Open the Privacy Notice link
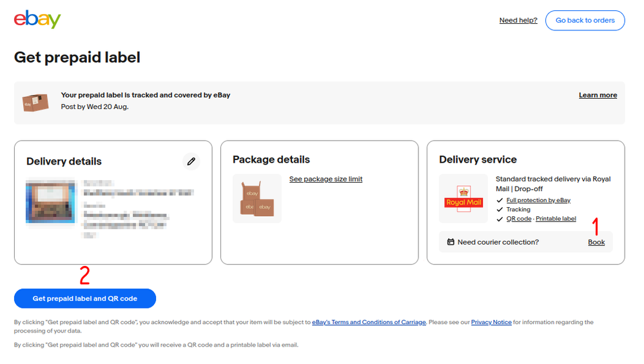 491,322
